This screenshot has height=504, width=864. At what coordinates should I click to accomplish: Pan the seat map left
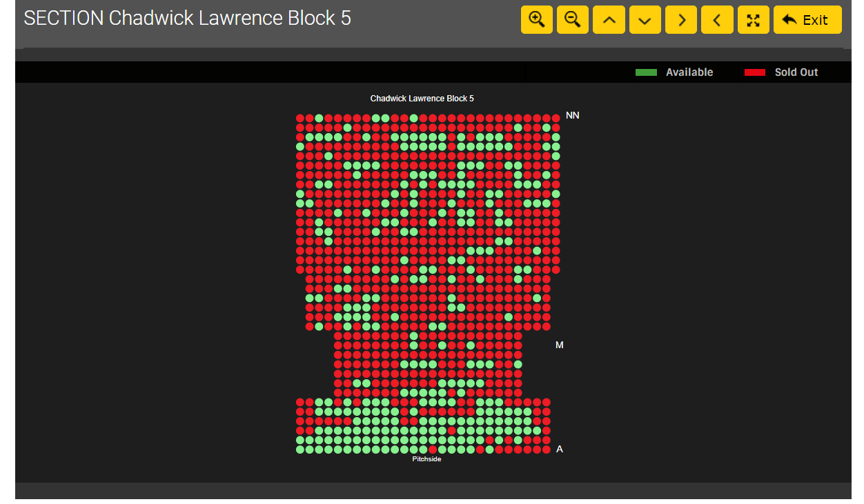click(717, 20)
